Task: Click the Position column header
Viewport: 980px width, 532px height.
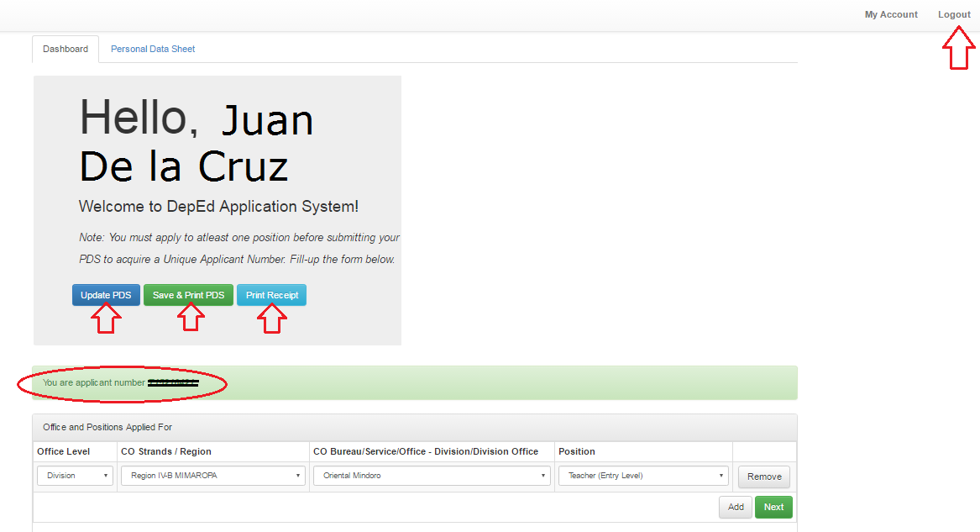Action: pyautogui.click(x=577, y=451)
